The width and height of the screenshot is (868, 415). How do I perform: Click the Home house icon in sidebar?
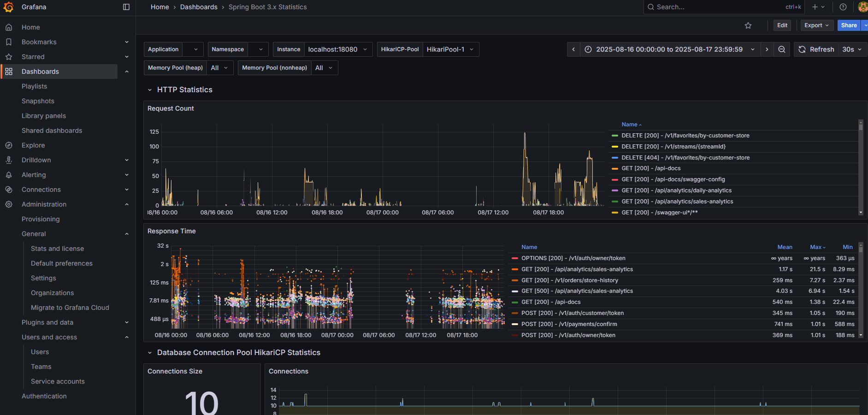[x=9, y=27]
